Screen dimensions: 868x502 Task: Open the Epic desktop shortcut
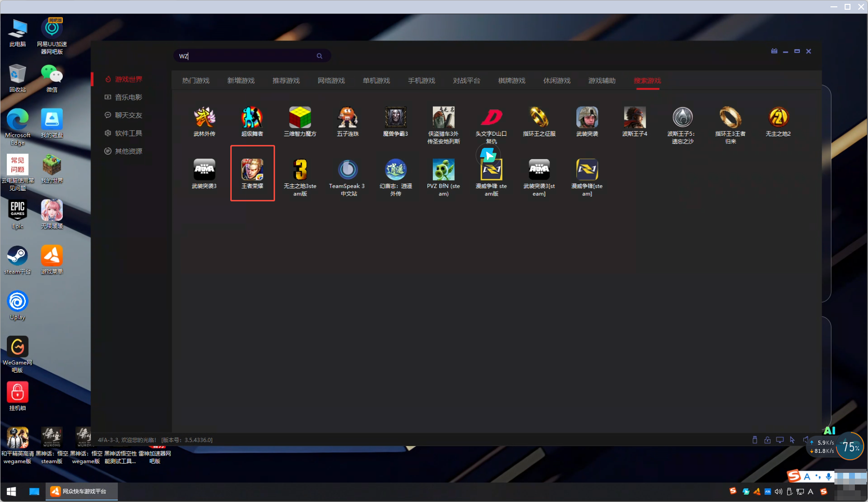pos(18,215)
